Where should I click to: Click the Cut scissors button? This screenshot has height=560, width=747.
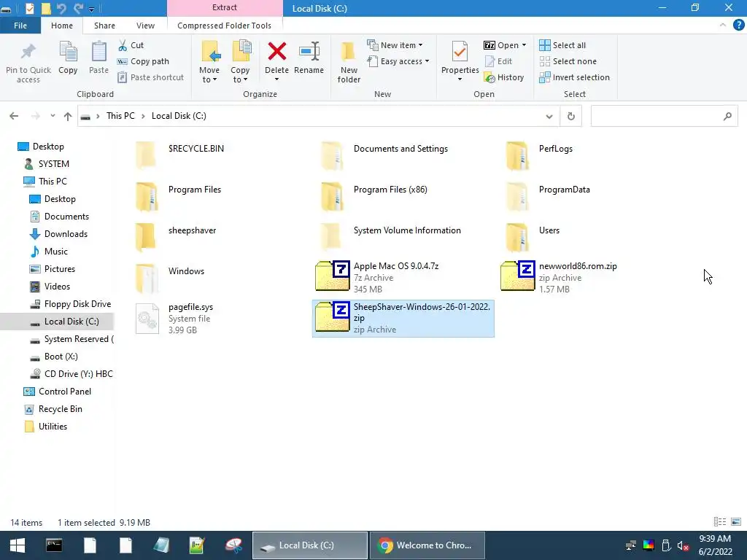tap(131, 45)
